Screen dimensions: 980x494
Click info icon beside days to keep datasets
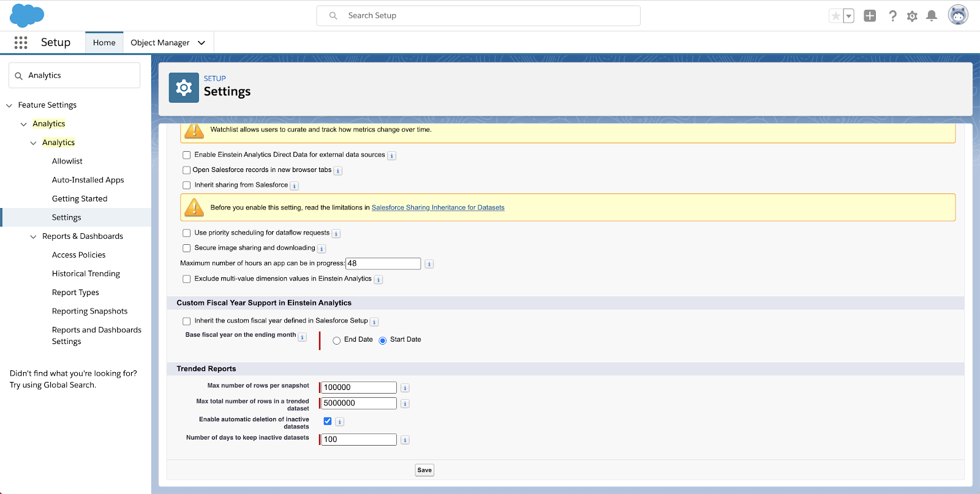click(x=405, y=440)
